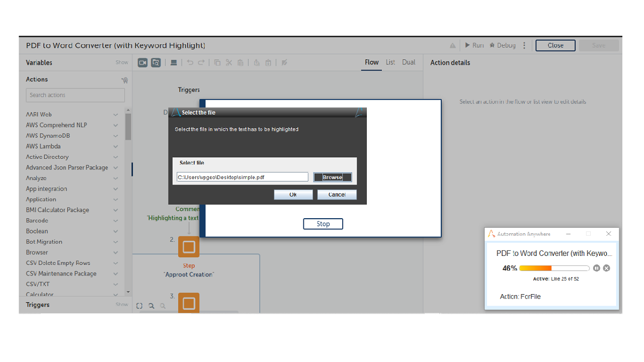This screenshot has height=362, width=644.
Task: Expand the Boolean actions group
Action: pyautogui.click(x=115, y=231)
